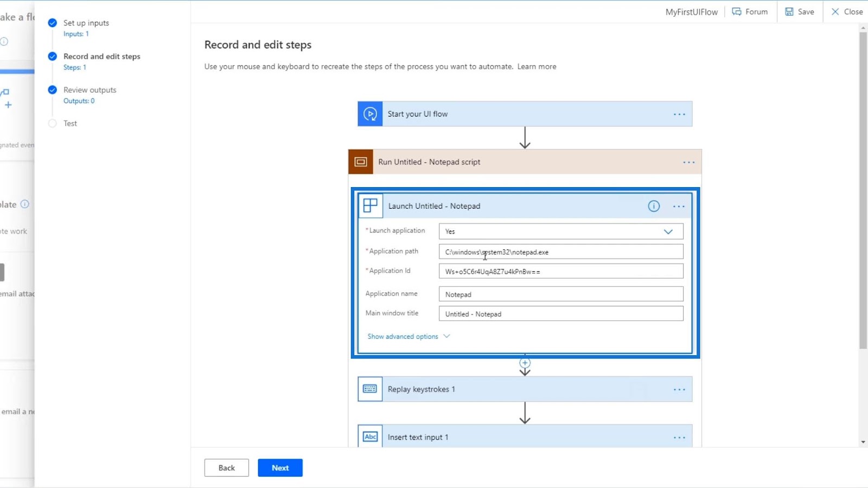Viewport: 868px width, 488px height.
Task: Click the Back button
Action: point(226,468)
